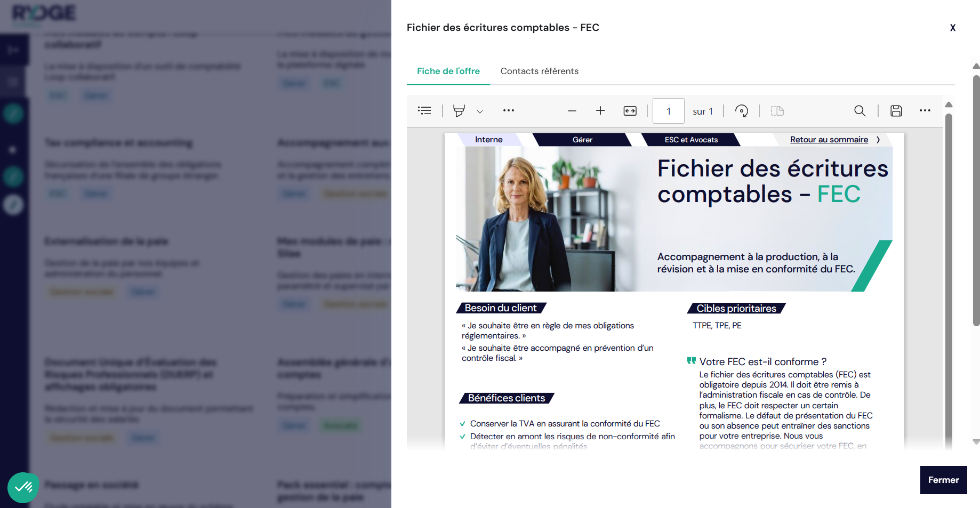Image resolution: width=980 pixels, height=508 pixels.
Task: Fit the PDF page to width
Action: point(630,111)
